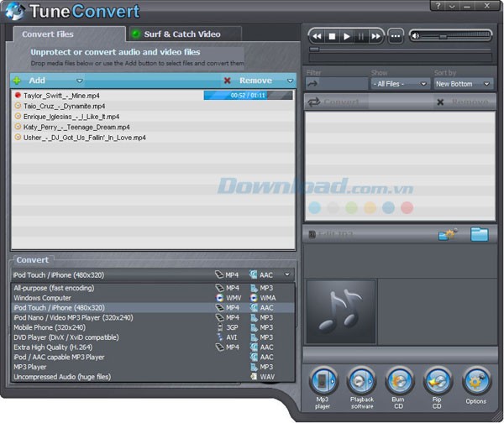The image size is (504, 423).
Task: Choose Windows Computer profile
Action: pos(153,298)
